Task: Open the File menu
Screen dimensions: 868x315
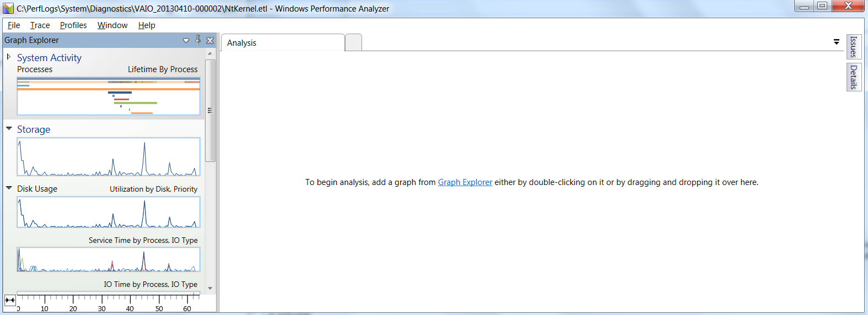Action: pyautogui.click(x=14, y=25)
